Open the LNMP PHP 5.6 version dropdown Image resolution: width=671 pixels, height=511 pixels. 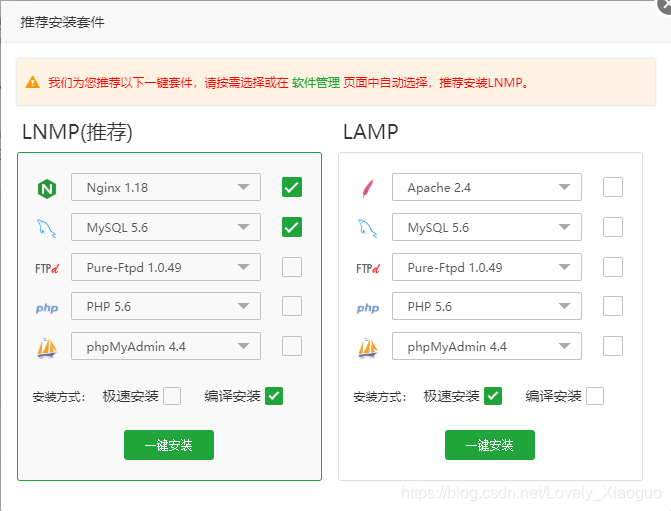pos(166,306)
